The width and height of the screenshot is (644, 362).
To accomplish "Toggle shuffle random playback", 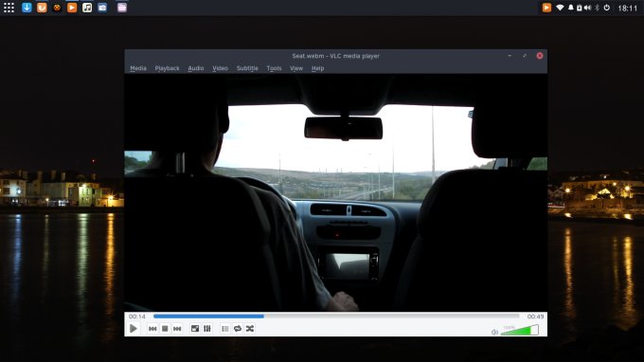I will (250, 329).
